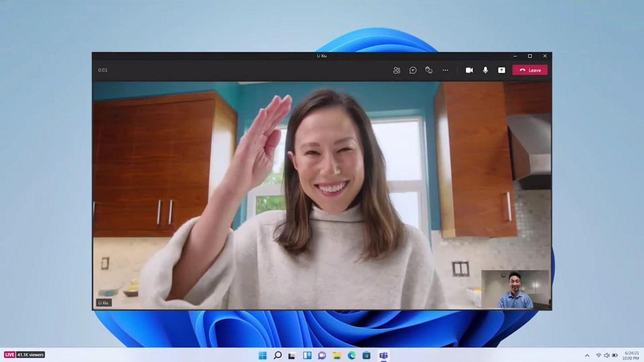Screen dimensions: 644x362
Task: Open the date and time flyout
Action: [631, 355]
